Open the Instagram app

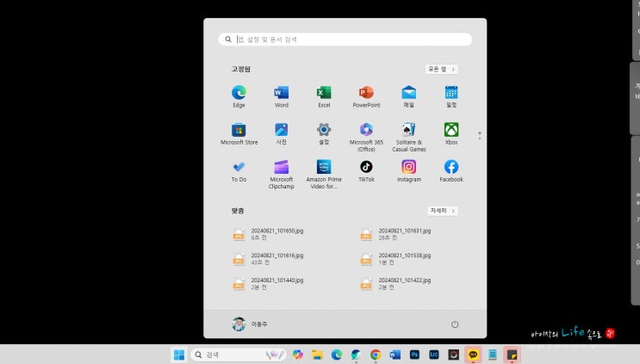coord(408,170)
